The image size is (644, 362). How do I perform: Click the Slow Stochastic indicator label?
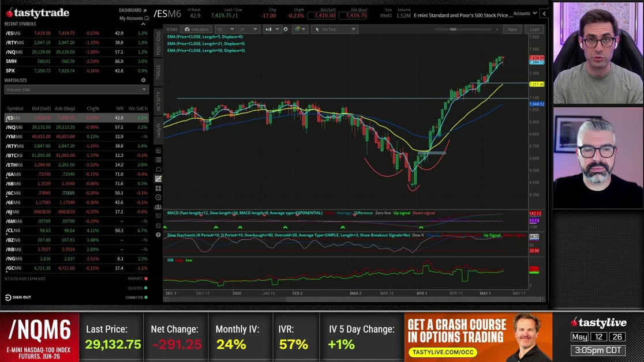point(289,235)
